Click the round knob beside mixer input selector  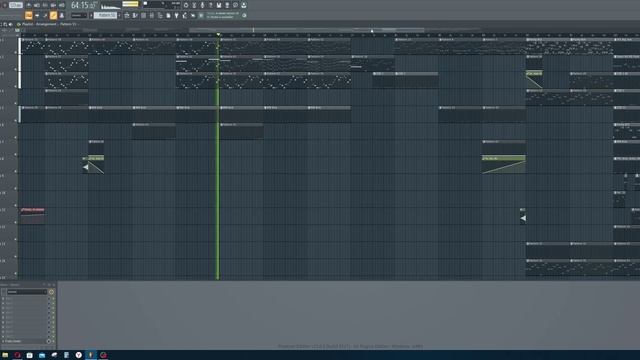tap(51, 292)
